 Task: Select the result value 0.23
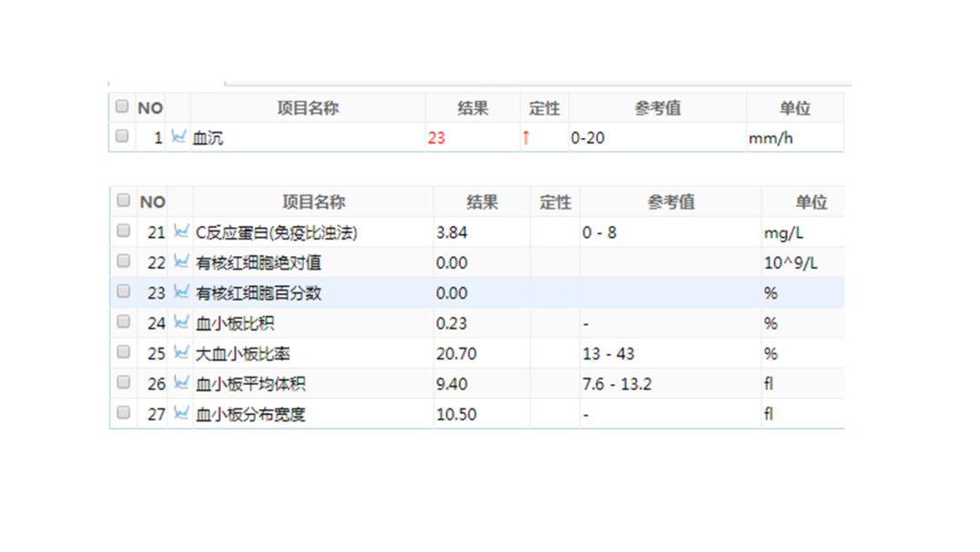click(x=451, y=323)
